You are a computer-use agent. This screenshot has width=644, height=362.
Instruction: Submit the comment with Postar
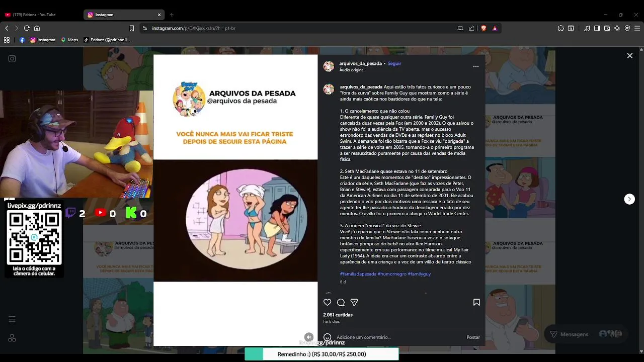click(x=473, y=337)
